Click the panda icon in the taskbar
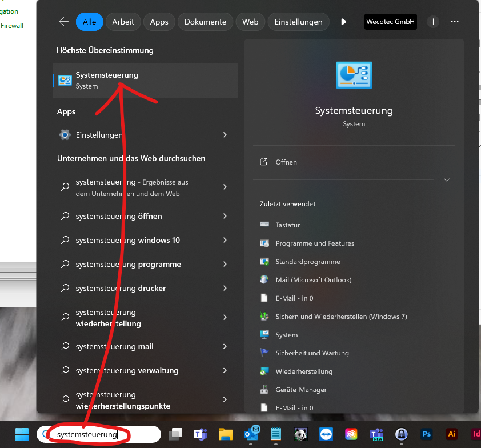This screenshot has width=481, height=448. point(301,434)
